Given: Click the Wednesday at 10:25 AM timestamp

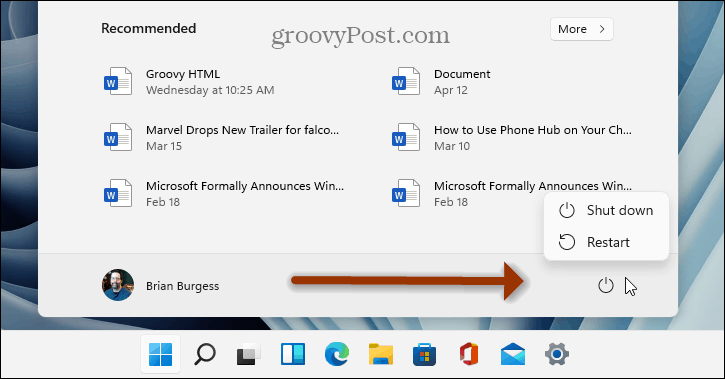Looking at the screenshot, I should tap(210, 90).
